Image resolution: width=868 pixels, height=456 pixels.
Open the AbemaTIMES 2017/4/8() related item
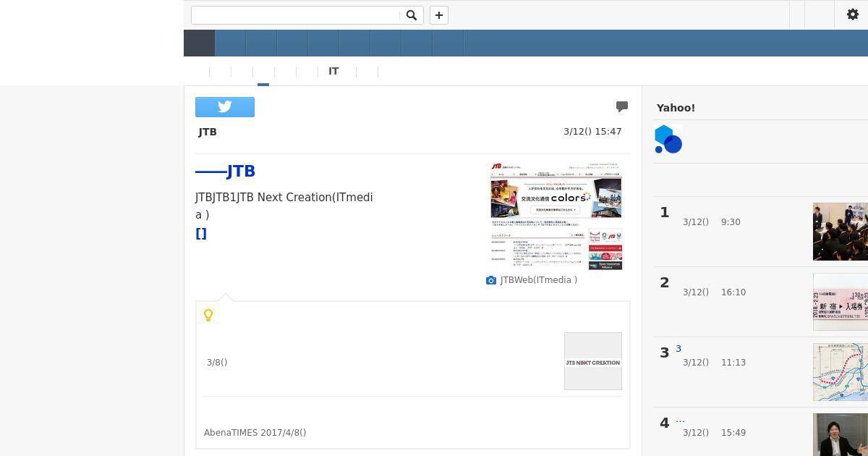[255, 433]
